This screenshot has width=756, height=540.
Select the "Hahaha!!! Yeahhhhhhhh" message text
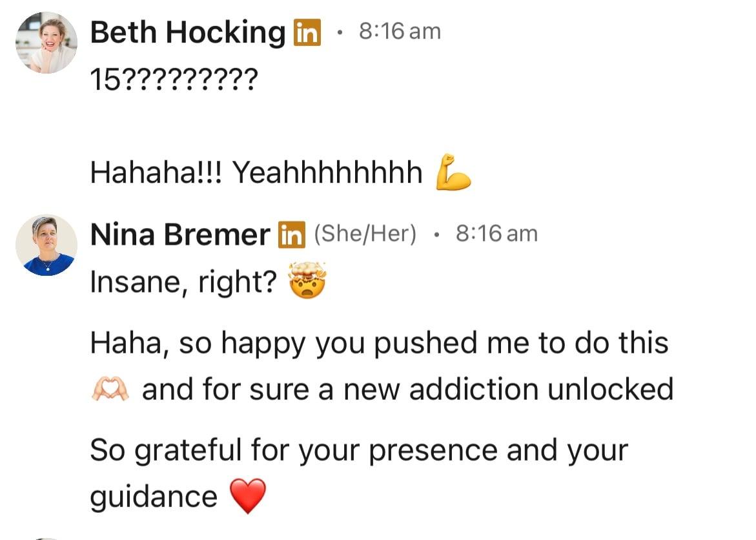tap(256, 172)
